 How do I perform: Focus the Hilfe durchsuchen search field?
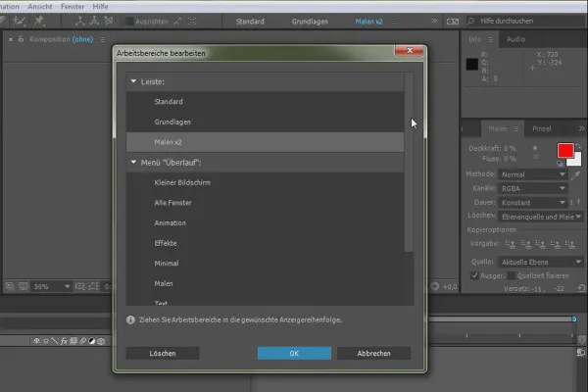[x=525, y=21]
